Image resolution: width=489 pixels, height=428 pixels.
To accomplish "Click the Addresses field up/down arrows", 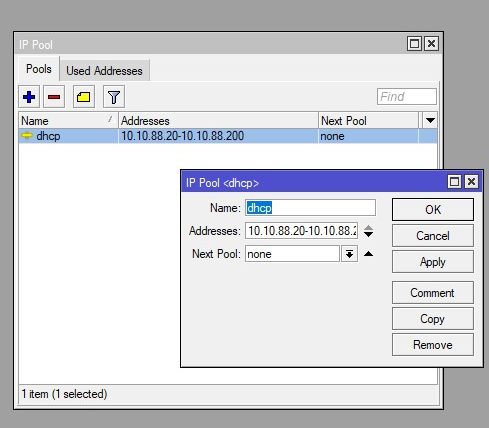I will pyautogui.click(x=368, y=231).
